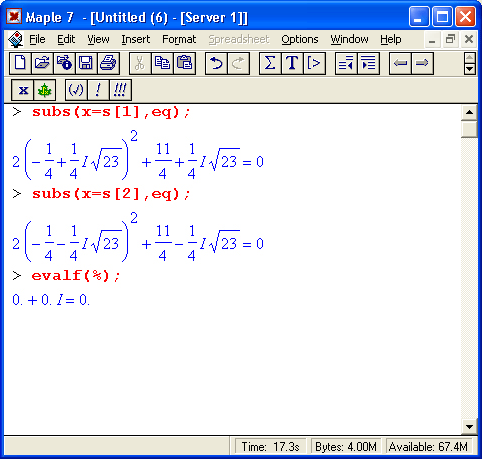Open the Format menu
The height and width of the screenshot is (459, 482).
179,39
